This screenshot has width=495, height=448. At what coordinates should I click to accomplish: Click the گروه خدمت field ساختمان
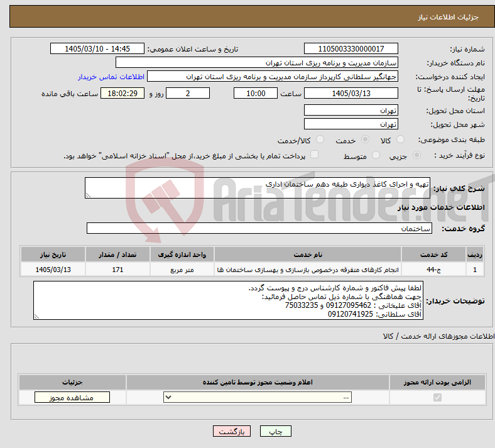[x=259, y=228]
